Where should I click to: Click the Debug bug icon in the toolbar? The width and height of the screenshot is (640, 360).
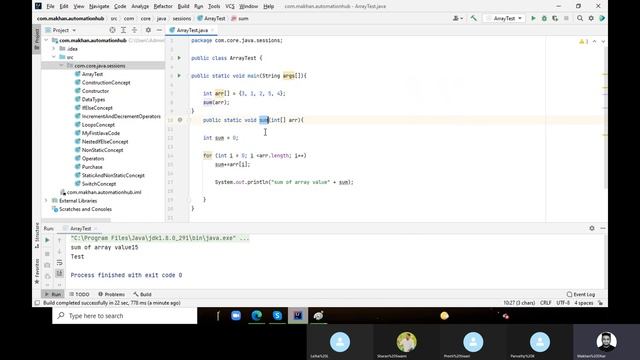[x=544, y=18]
